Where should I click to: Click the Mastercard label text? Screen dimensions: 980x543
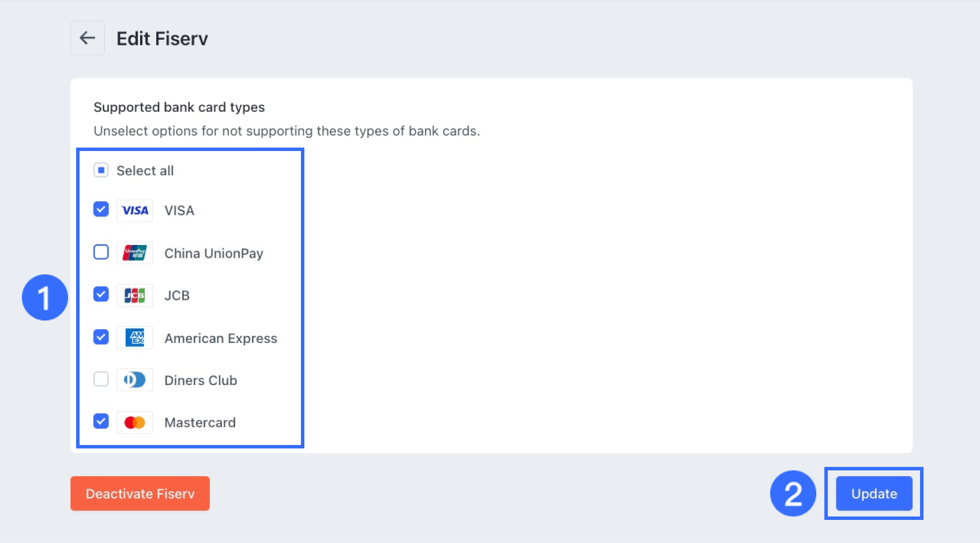200,423
